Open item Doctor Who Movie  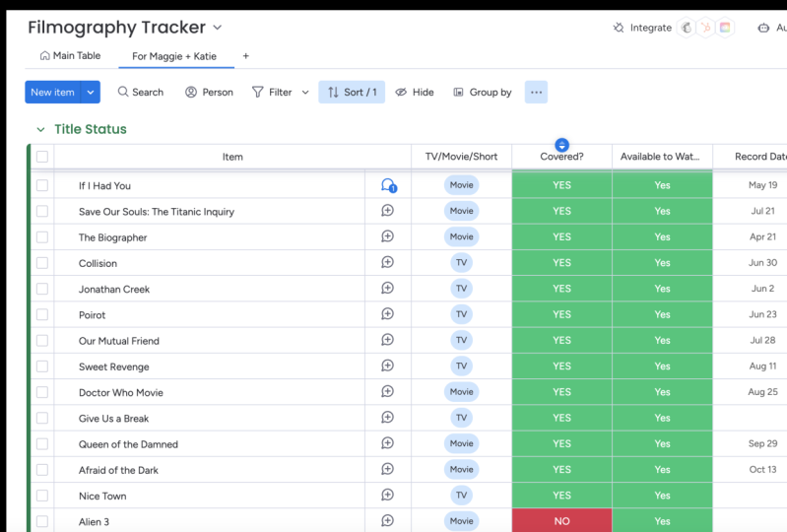pyautogui.click(x=121, y=392)
